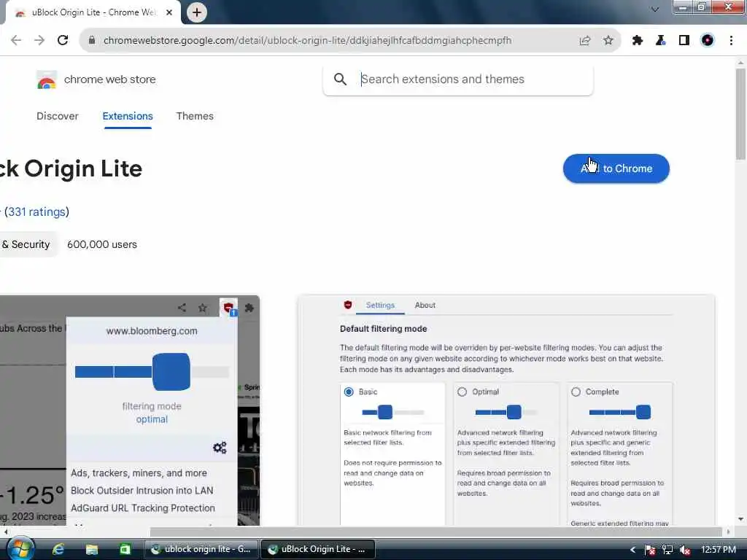Go back with the browser back arrow

pos(16,41)
